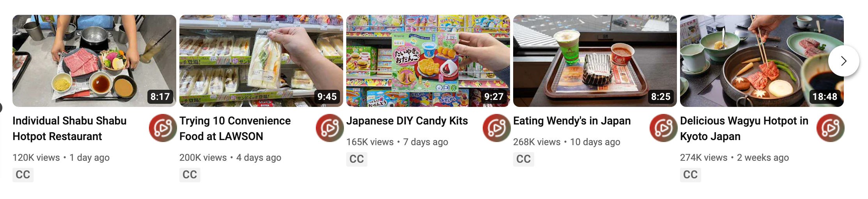Click CC badge under Eating Wendy's in Japan

coord(524,159)
